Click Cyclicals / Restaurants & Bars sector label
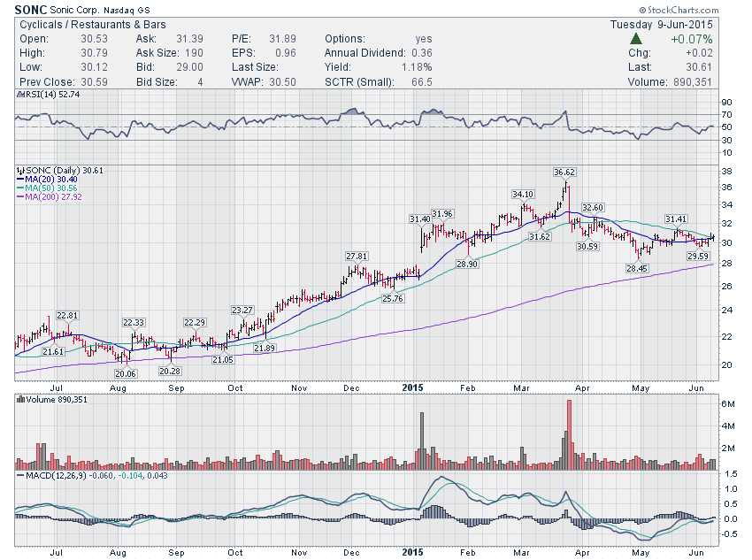Viewport: 752px width, 560px height. (x=93, y=25)
